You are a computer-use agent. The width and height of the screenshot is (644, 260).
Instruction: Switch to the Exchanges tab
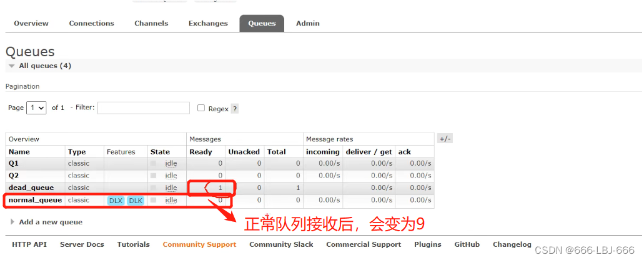click(x=208, y=24)
